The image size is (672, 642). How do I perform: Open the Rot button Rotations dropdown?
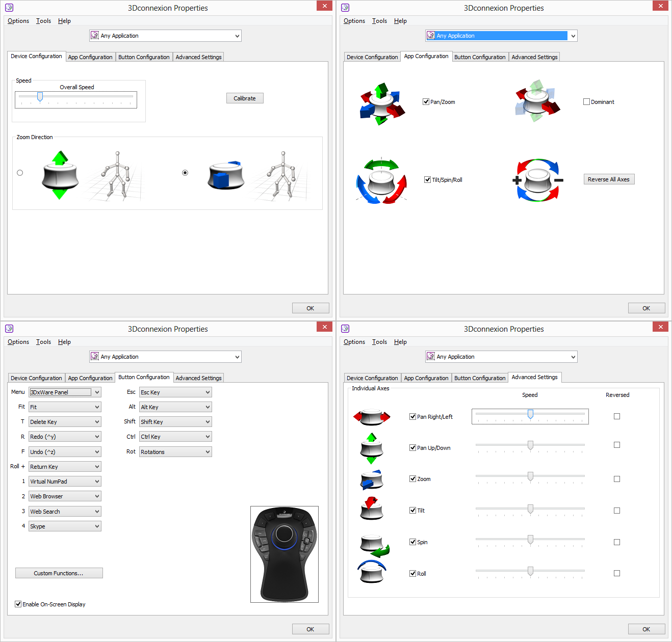(176, 452)
